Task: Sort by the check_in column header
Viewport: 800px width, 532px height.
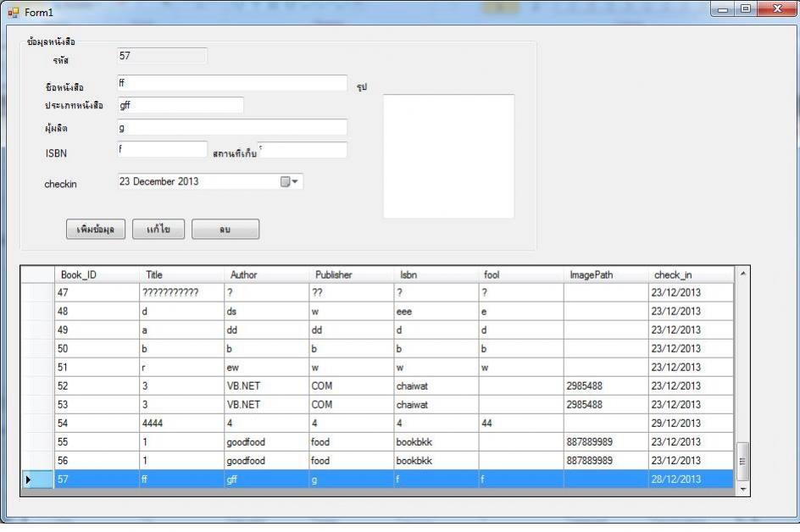Action: [x=690, y=274]
